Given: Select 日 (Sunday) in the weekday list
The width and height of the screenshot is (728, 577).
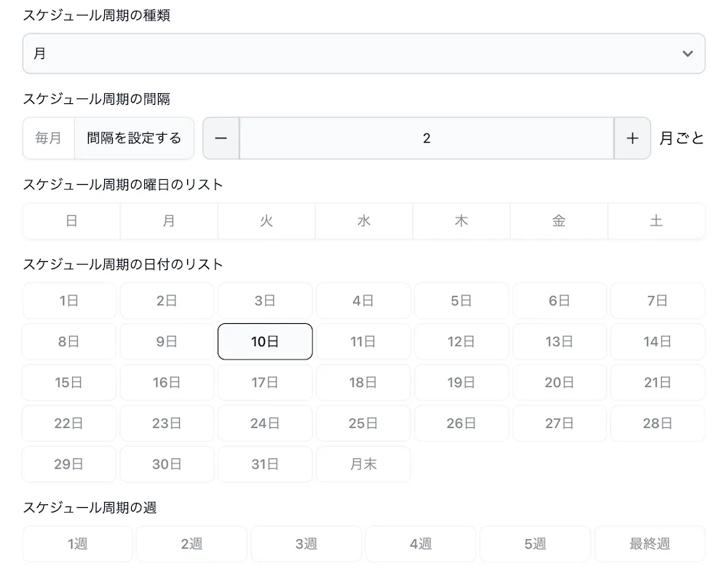Looking at the screenshot, I should (x=71, y=221).
